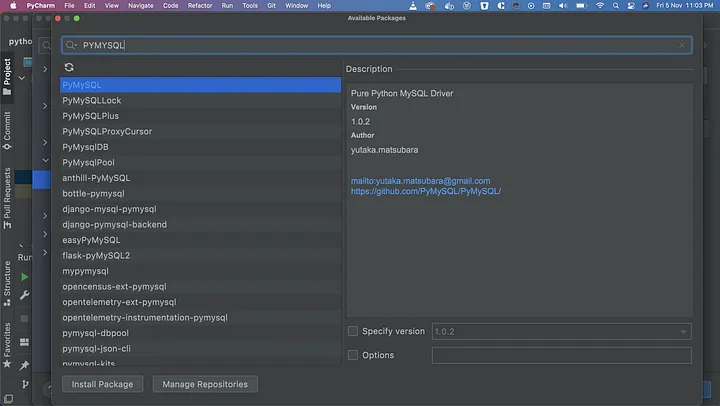Click the Bitwarden shield icon in menu bar
The width and height of the screenshot is (720, 406).
tap(484, 6)
